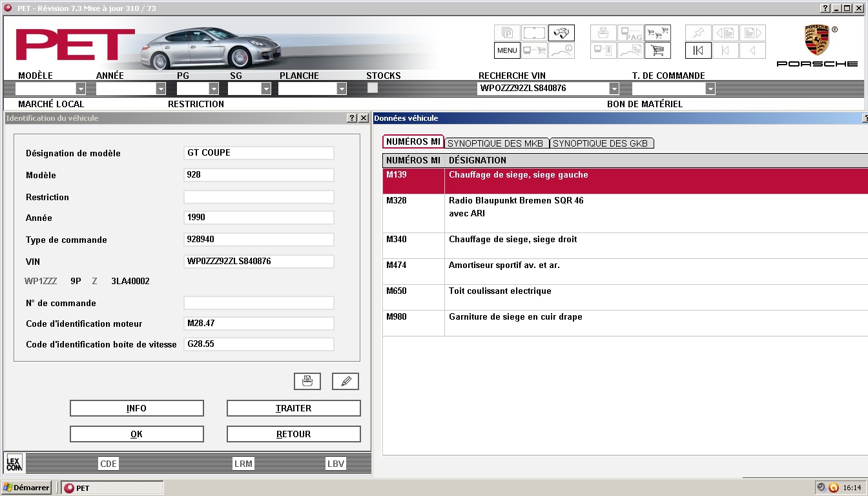Click the TRAITER button
Screen dimensions: 868x496
pos(294,408)
